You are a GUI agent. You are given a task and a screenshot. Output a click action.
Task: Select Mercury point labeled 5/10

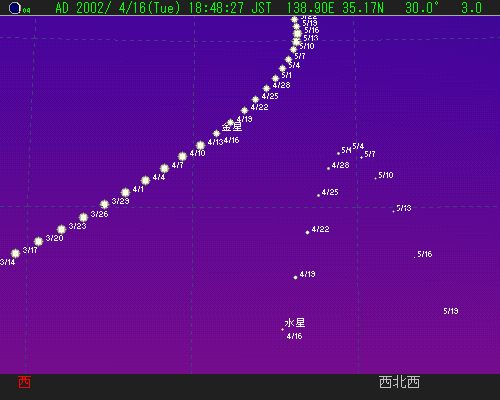(375, 178)
